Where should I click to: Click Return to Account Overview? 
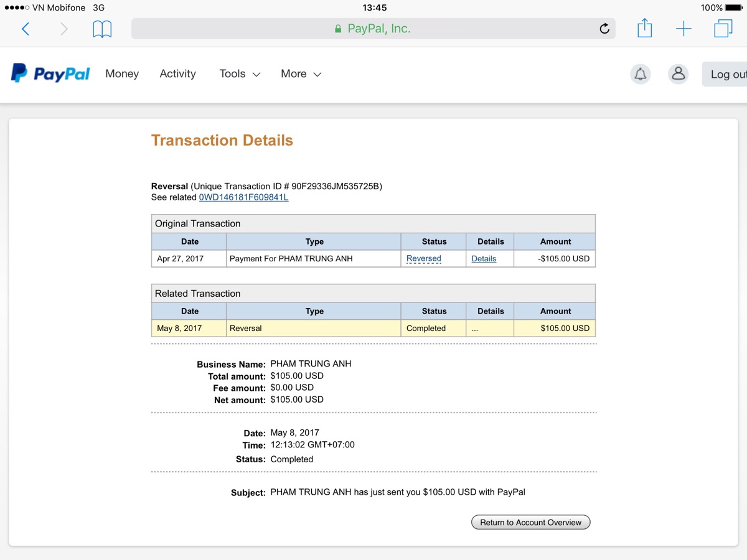(530, 522)
